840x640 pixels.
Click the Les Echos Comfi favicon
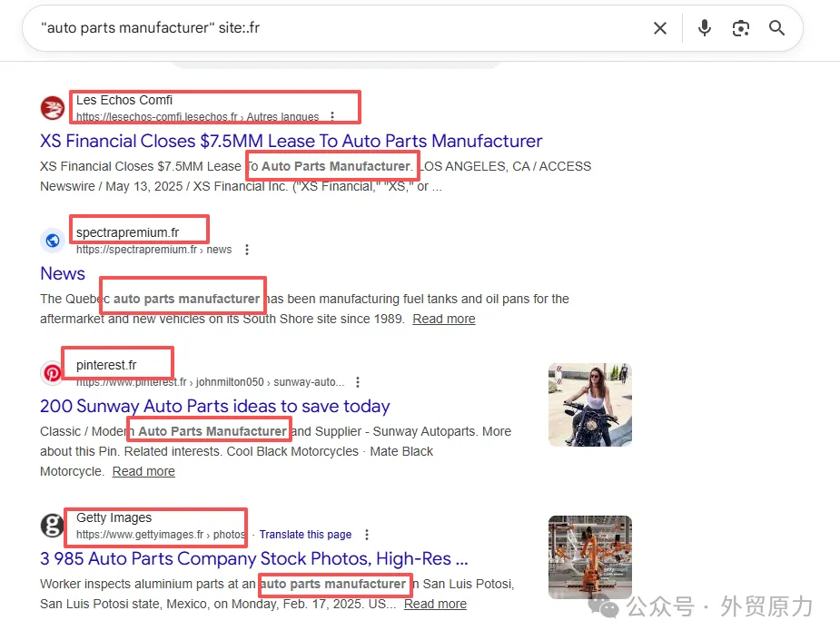click(x=53, y=108)
